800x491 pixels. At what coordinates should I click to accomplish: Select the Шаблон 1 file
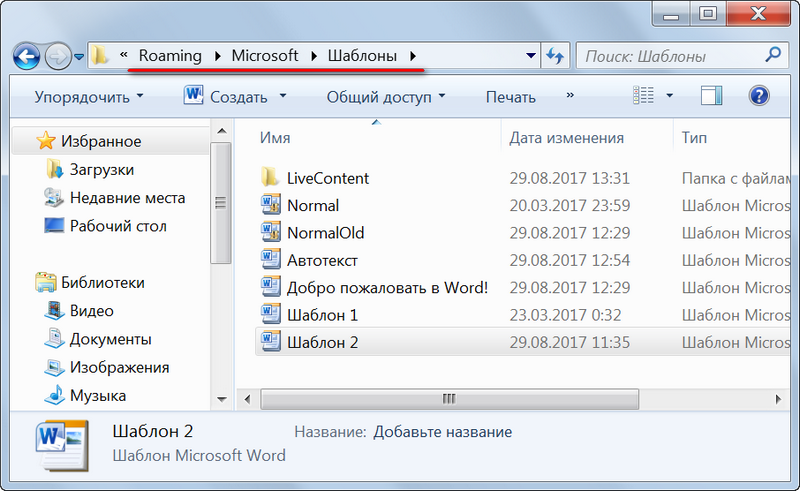(322, 315)
